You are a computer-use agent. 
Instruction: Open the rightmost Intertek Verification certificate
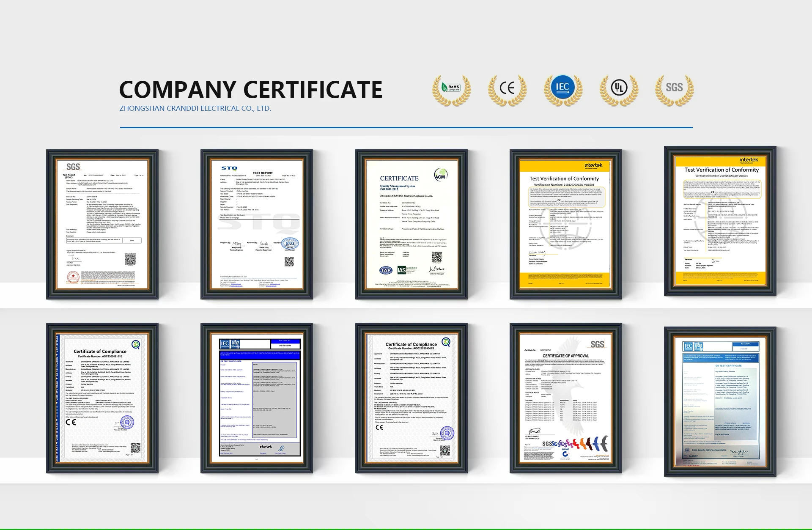720,221
